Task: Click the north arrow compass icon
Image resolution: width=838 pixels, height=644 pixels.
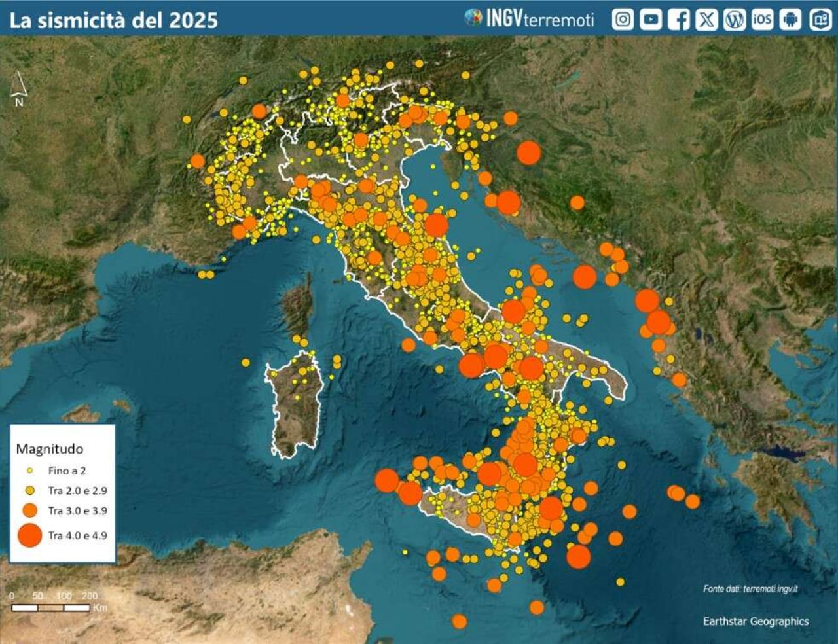Action: [x=19, y=88]
